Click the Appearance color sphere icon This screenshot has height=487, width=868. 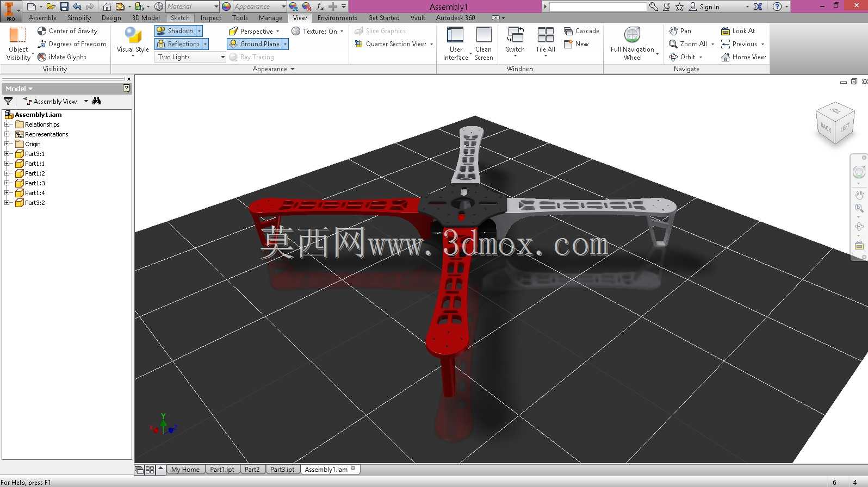click(226, 7)
